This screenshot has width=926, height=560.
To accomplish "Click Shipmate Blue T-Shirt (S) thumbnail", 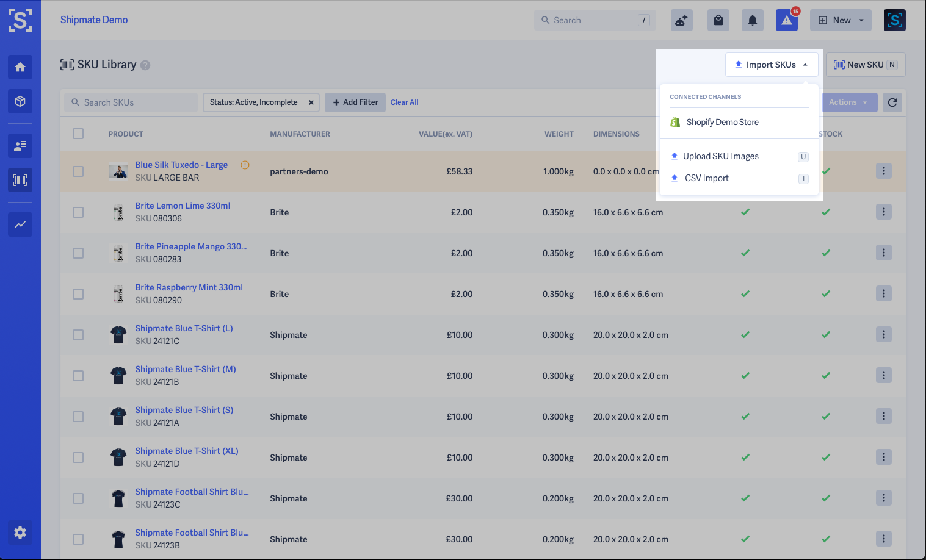I will (x=118, y=417).
